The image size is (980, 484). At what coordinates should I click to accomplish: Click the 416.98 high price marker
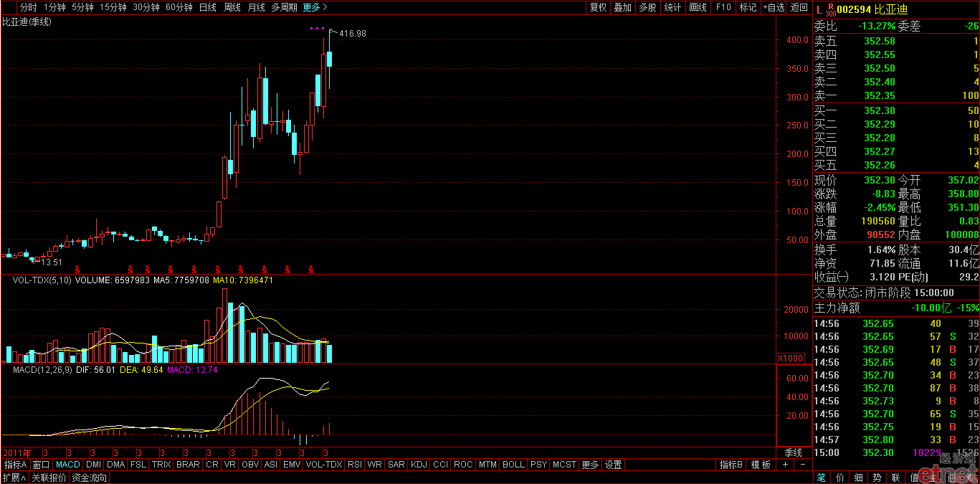[x=353, y=34]
